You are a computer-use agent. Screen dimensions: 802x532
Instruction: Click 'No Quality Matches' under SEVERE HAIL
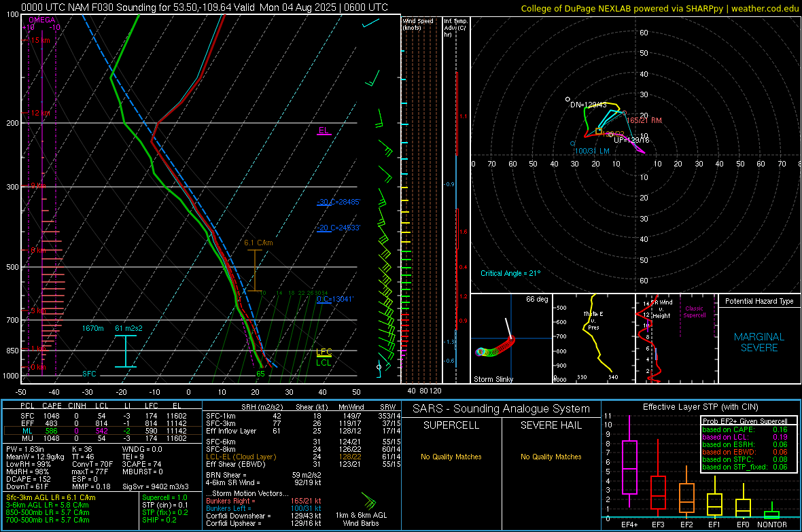[551, 457]
